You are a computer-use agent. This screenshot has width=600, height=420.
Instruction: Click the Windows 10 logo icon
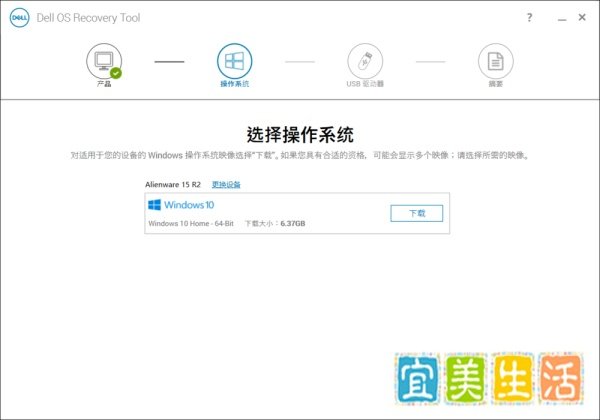(x=155, y=205)
